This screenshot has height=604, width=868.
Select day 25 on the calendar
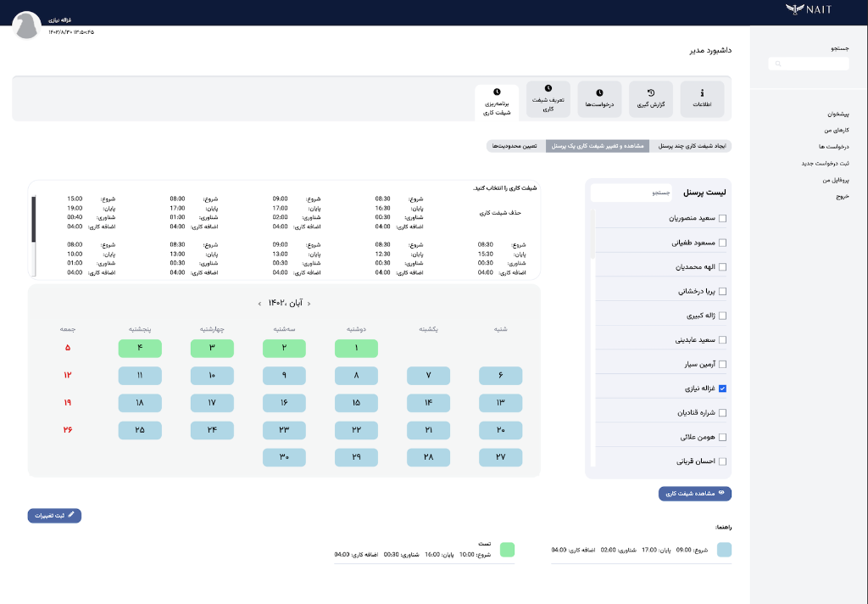140,430
